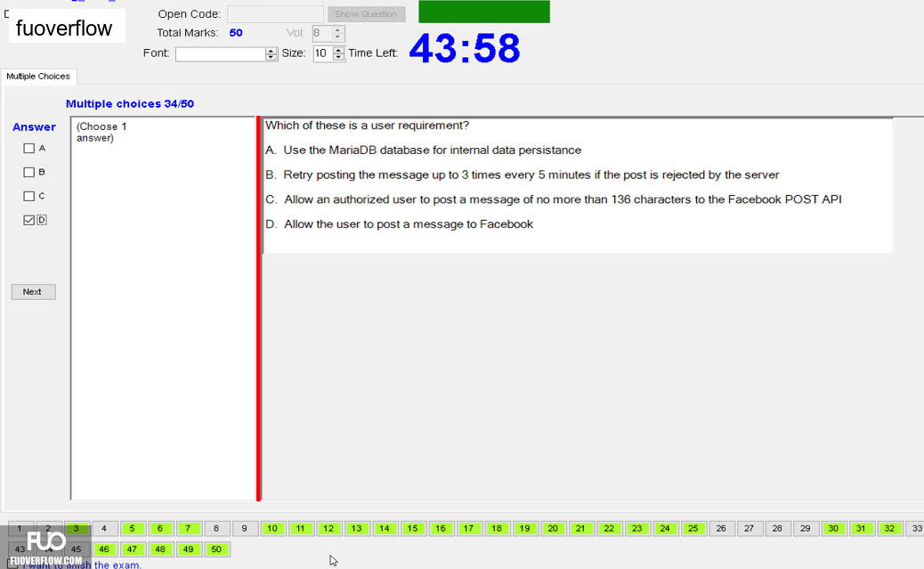Jump to question 26
Image resolution: width=924 pixels, height=569 pixels.
click(x=721, y=528)
